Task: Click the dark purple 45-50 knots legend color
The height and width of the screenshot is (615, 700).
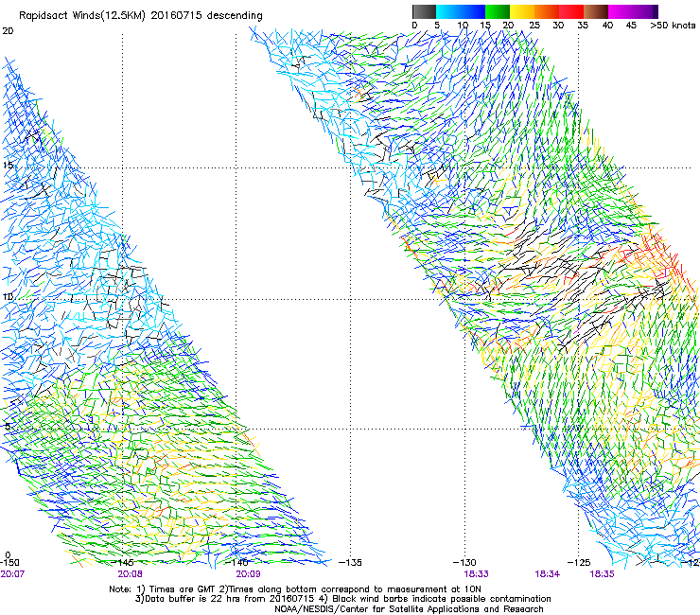Action: coord(645,11)
